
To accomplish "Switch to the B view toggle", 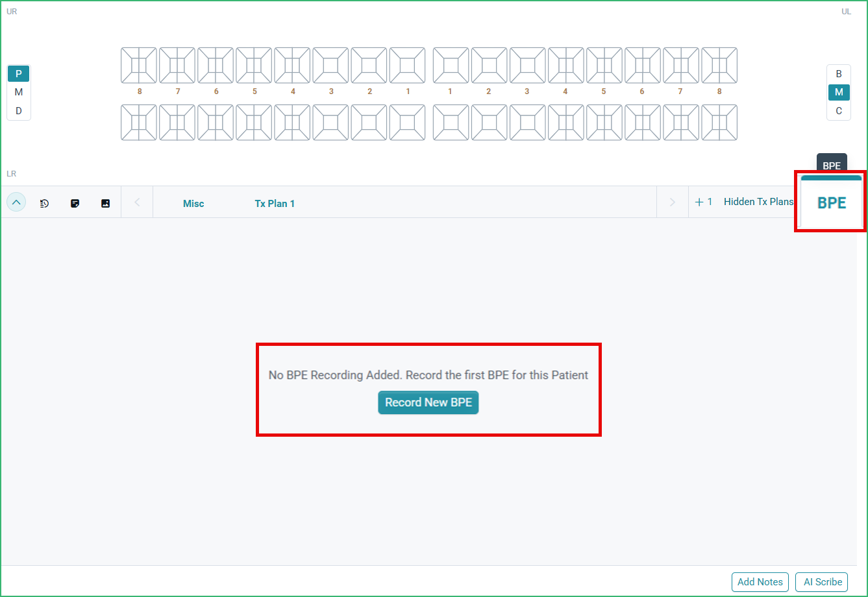I will [838, 73].
